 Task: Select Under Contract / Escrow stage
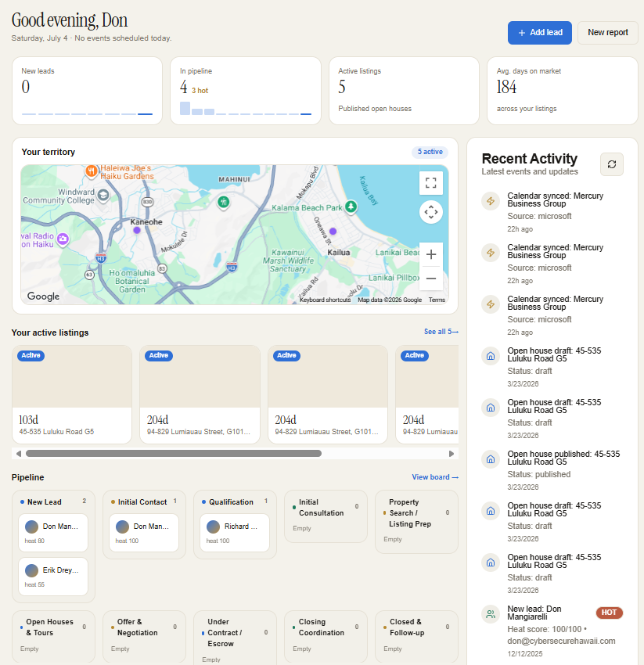click(235, 638)
